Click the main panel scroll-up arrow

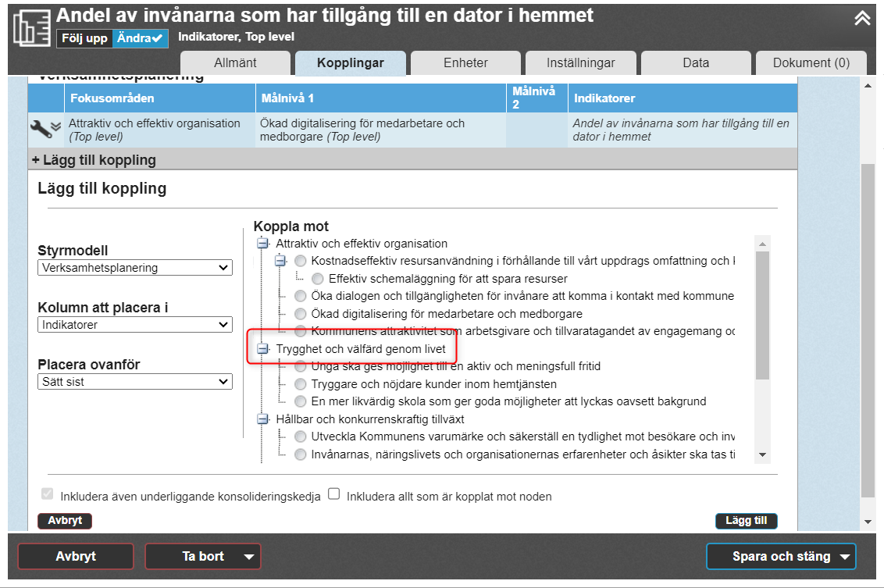point(868,86)
